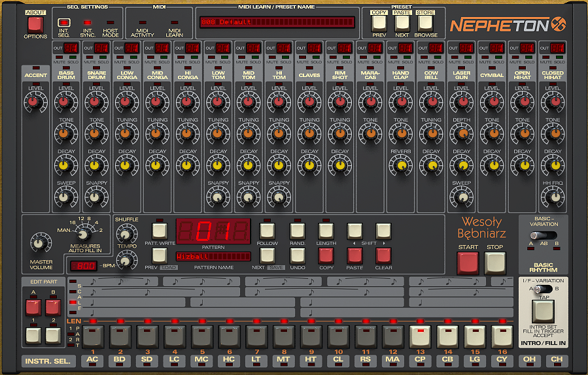This screenshot has width=588, height=375.
Task: Click the BPM display
Action: pyautogui.click(x=84, y=266)
